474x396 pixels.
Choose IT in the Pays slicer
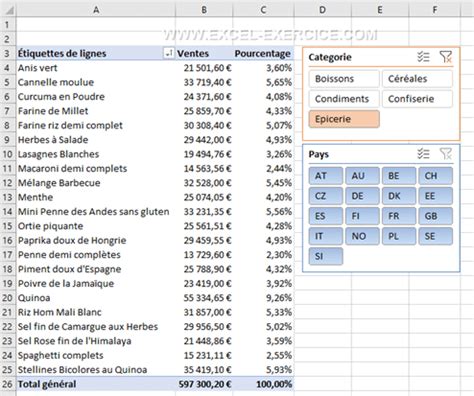point(326,236)
